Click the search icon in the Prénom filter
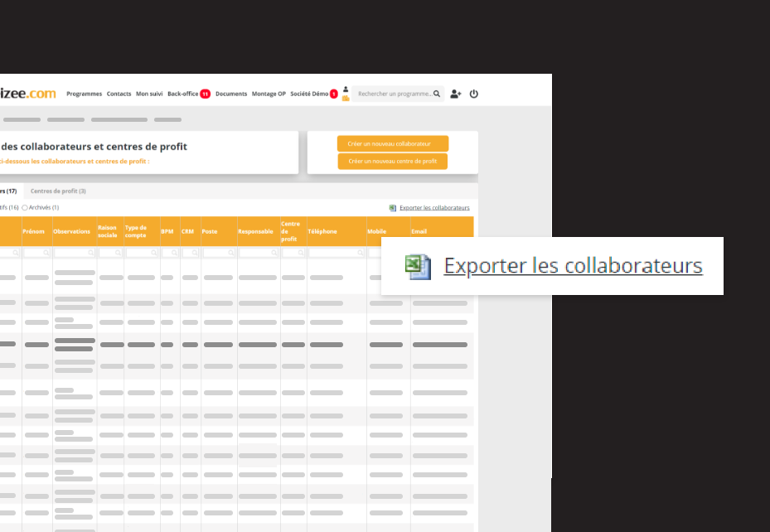 pos(46,253)
